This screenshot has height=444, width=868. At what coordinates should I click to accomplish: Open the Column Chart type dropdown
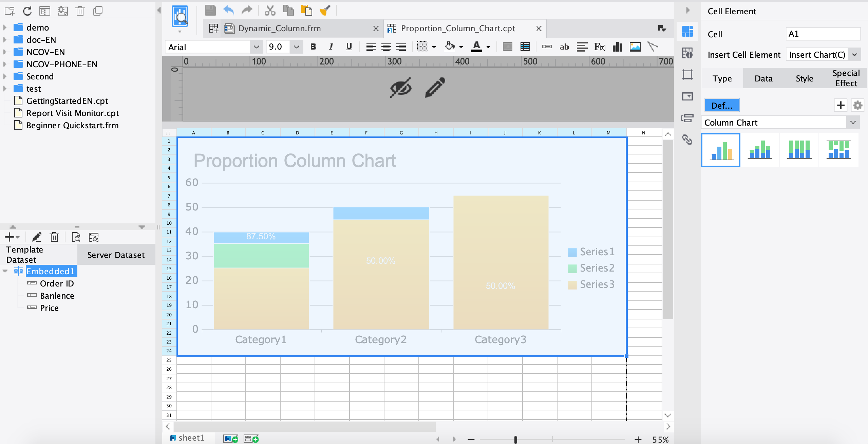tap(853, 122)
